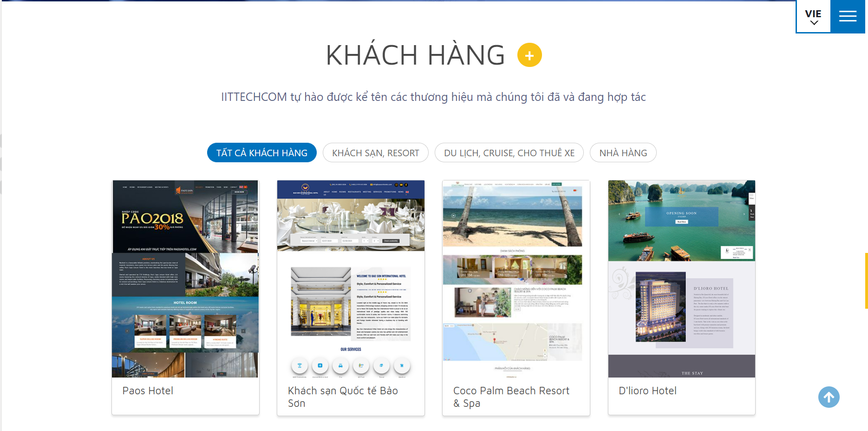Click the Paos Hotel title link
The width and height of the screenshot is (868, 431).
(148, 391)
